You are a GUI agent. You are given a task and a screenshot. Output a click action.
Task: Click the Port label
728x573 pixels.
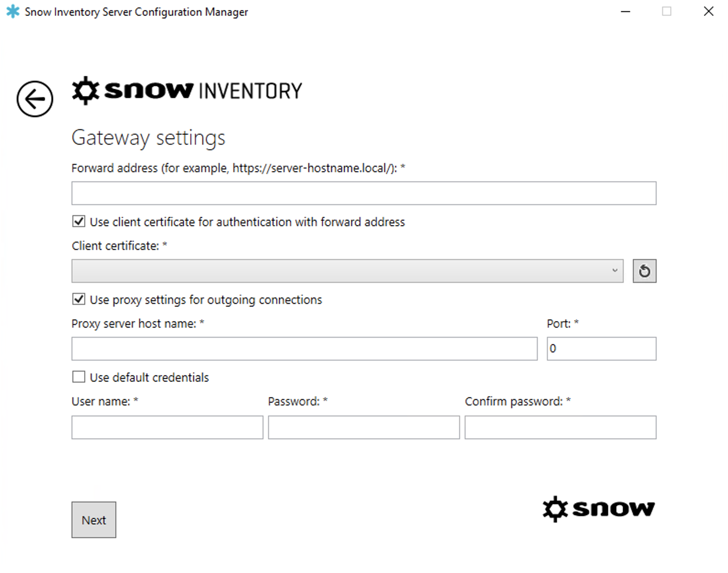click(563, 324)
